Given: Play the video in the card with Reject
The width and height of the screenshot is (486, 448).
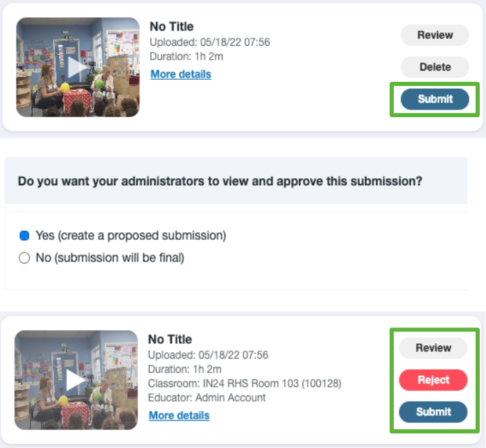Looking at the screenshot, I should click(x=76, y=380).
